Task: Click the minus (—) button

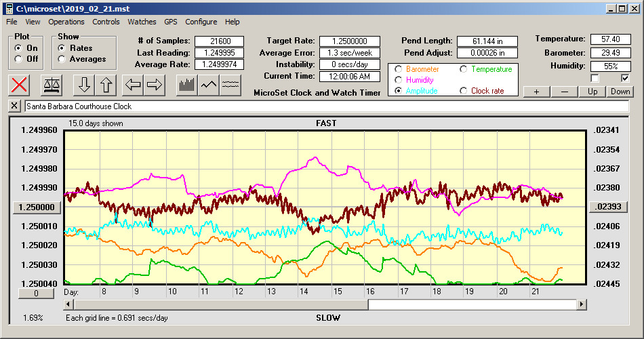Action: tap(564, 92)
